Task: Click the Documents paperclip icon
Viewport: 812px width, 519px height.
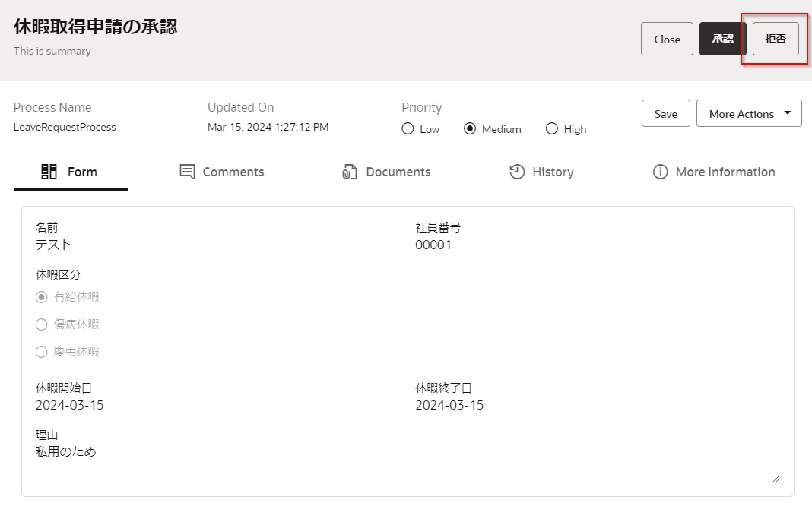Action: (350, 172)
